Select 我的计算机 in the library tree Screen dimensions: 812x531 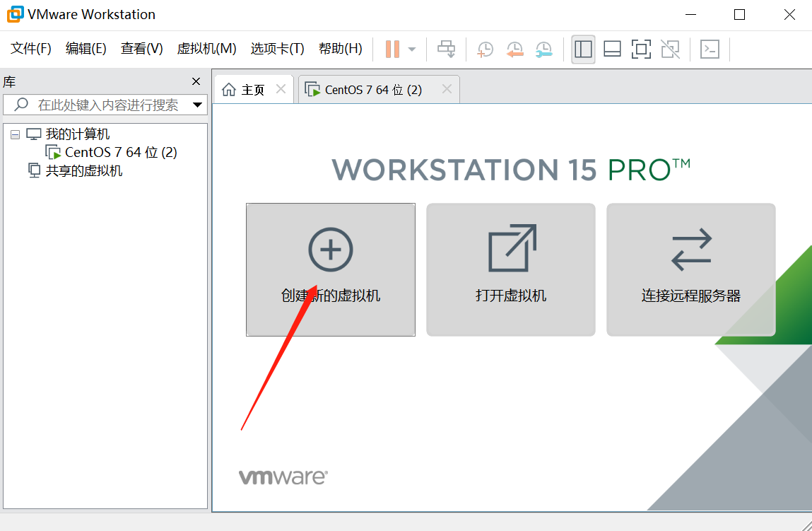pyautogui.click(x=77, y=134)
